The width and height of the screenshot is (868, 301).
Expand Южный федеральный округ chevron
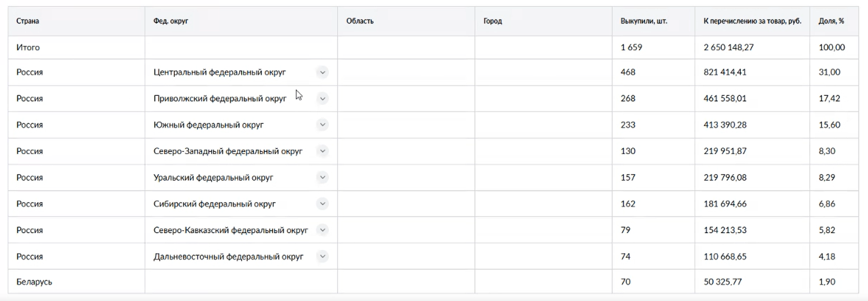click(x=322, y=125)
